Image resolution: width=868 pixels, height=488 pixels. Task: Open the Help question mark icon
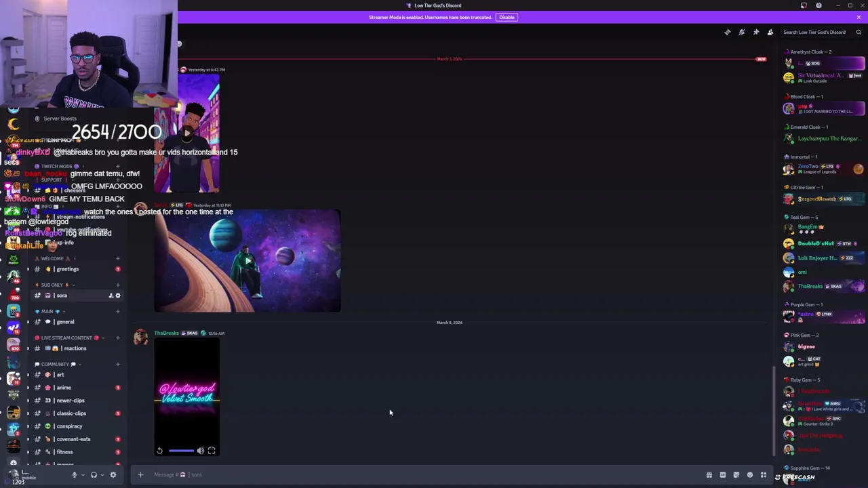point(818,5)
